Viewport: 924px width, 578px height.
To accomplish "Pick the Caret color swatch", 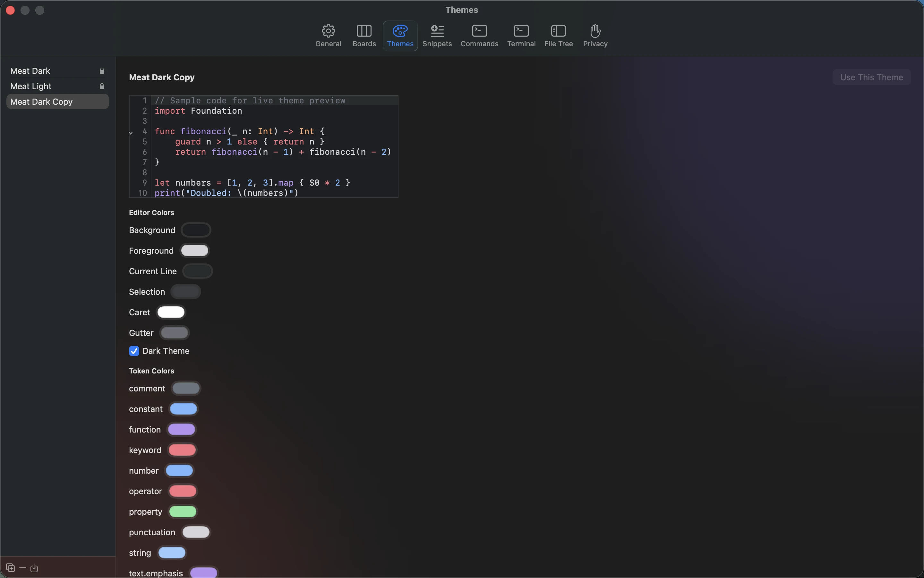I will (171, 312).
